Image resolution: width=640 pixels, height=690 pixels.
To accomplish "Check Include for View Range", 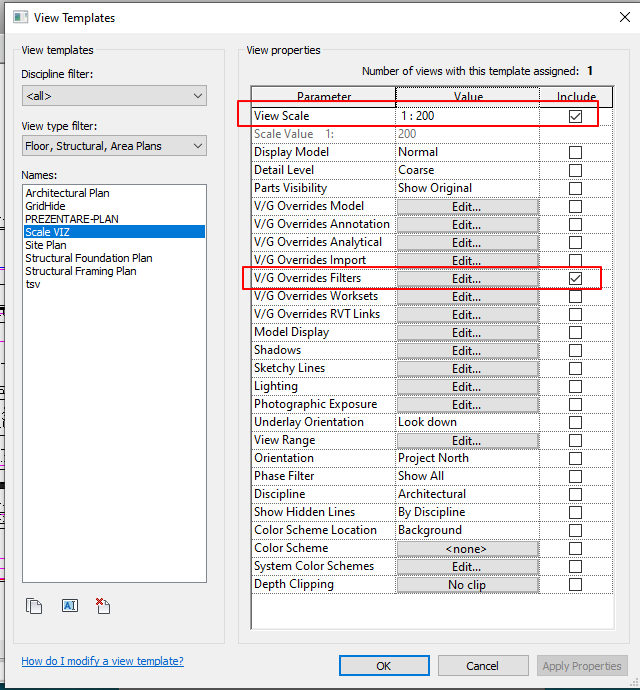I will (575, 440).
